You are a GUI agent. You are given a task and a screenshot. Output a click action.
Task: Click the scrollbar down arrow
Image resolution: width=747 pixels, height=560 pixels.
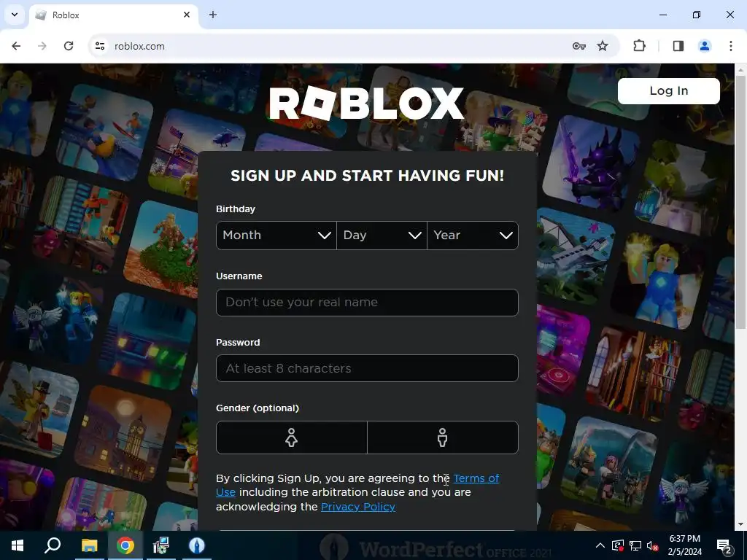740,525
